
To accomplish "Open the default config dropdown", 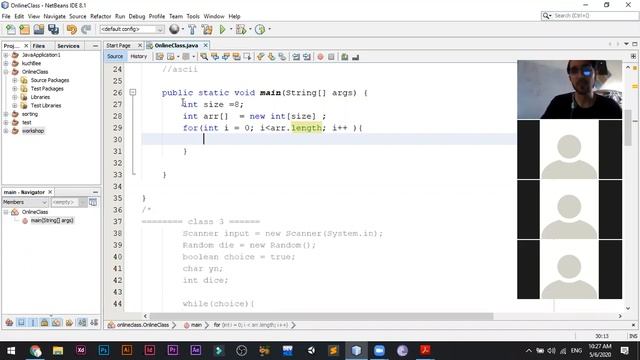I will click(132, 29).
